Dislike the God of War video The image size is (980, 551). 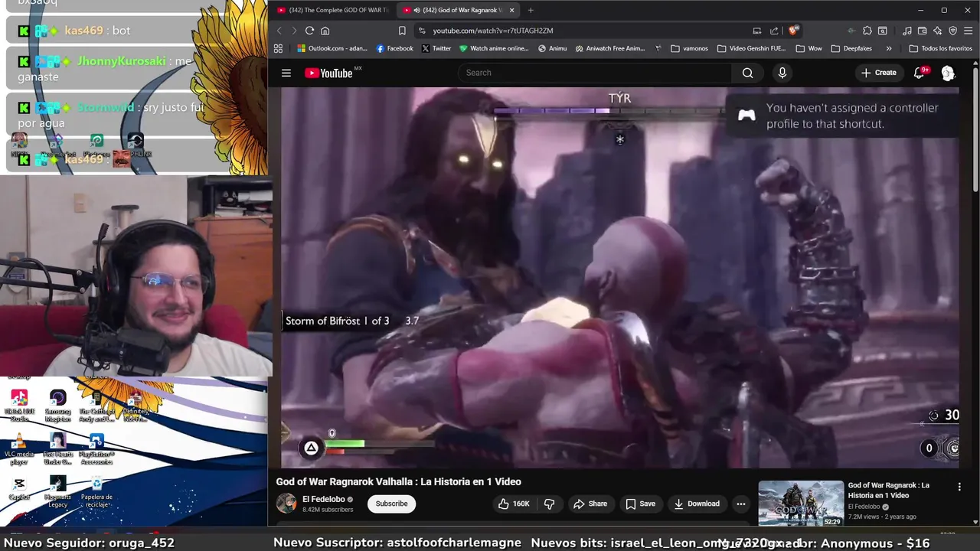coord(549,504)
